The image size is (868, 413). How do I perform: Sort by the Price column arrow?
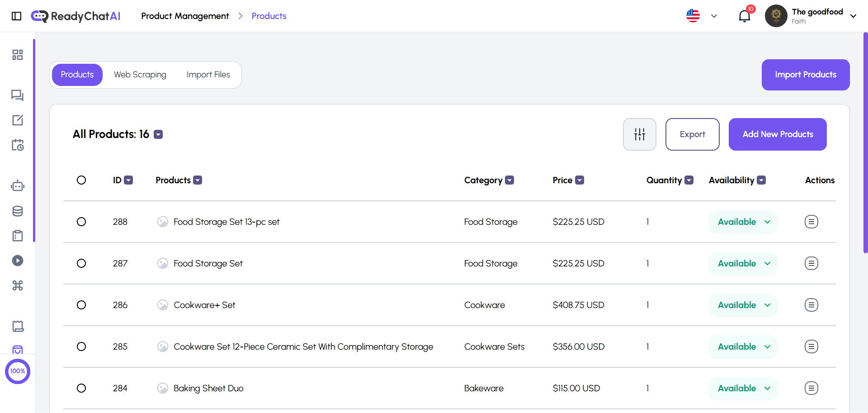tap(580, 180)
